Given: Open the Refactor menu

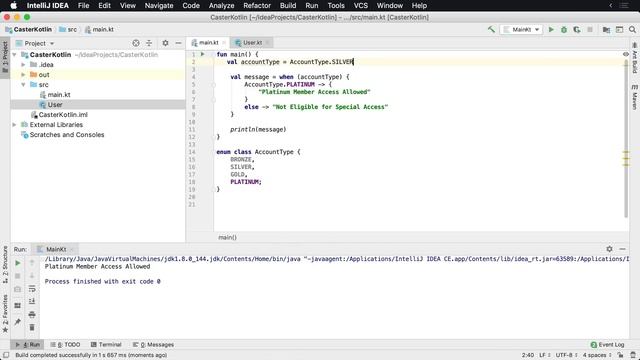Looking at the screenshot, I should pos(257,6).
